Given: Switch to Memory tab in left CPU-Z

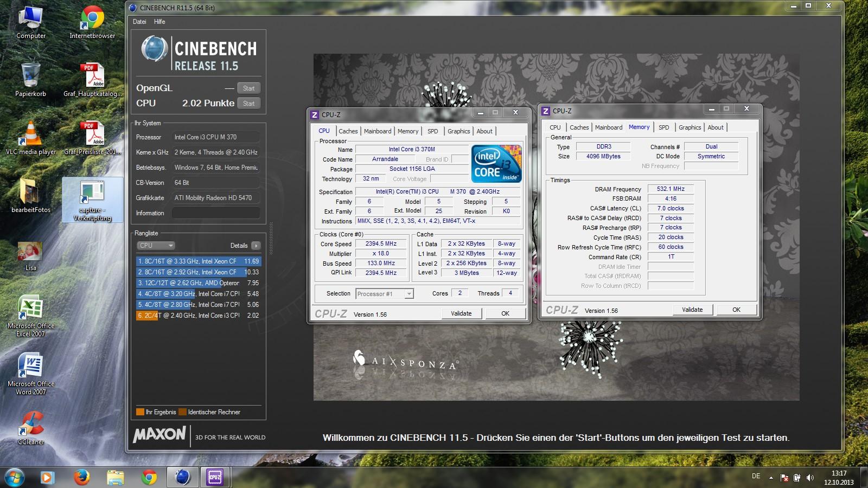Looking at the screenshot, I should (x=408, y=131).
